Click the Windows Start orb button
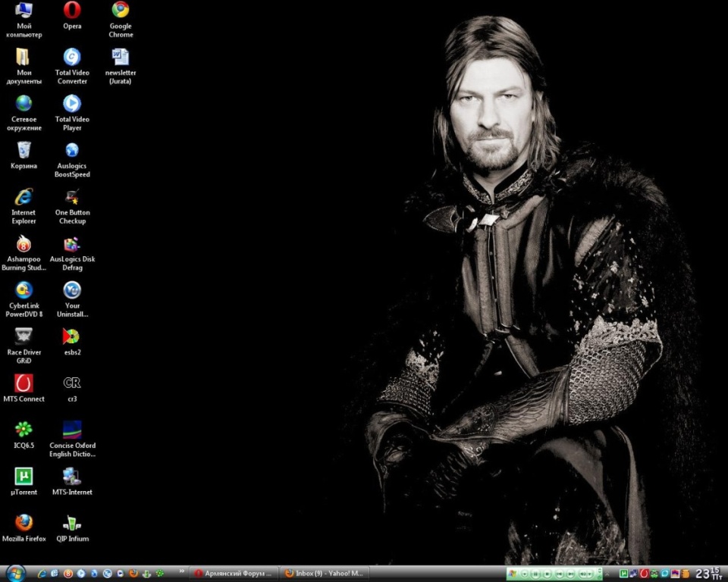Screen dimensions: 728x582 click(x=14, y=573)
